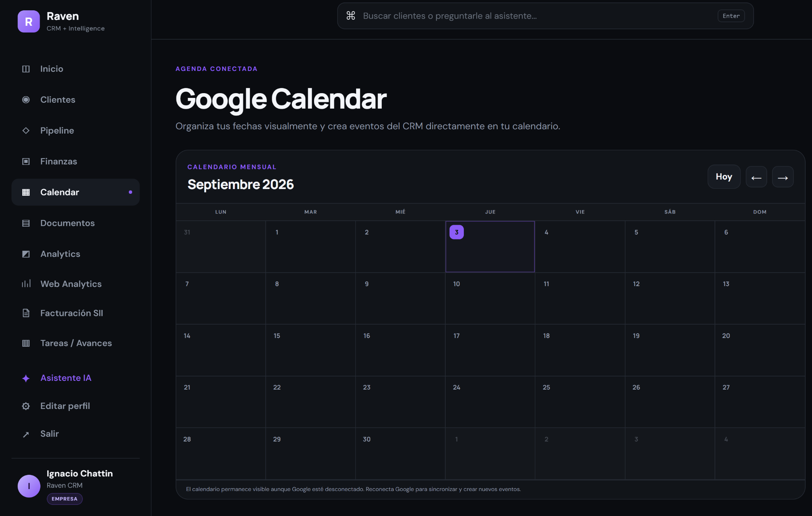Click the Clientes circle icon
This screenshot has height=516, width=812.
[26, 100]
